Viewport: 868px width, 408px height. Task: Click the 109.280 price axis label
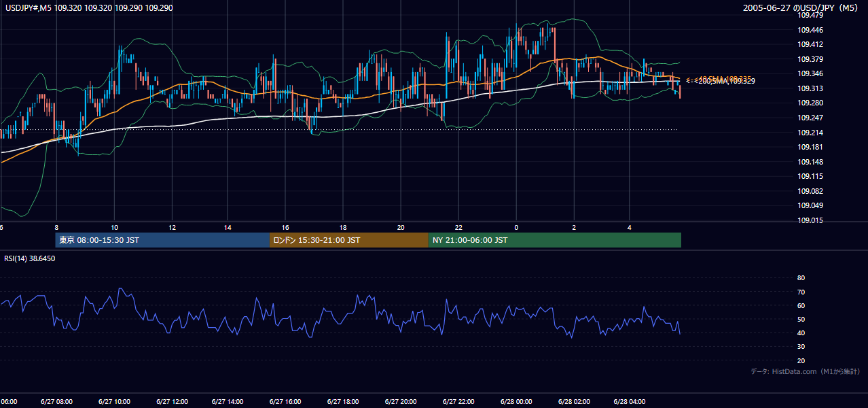pyautogui.click(x=810, y=103)
